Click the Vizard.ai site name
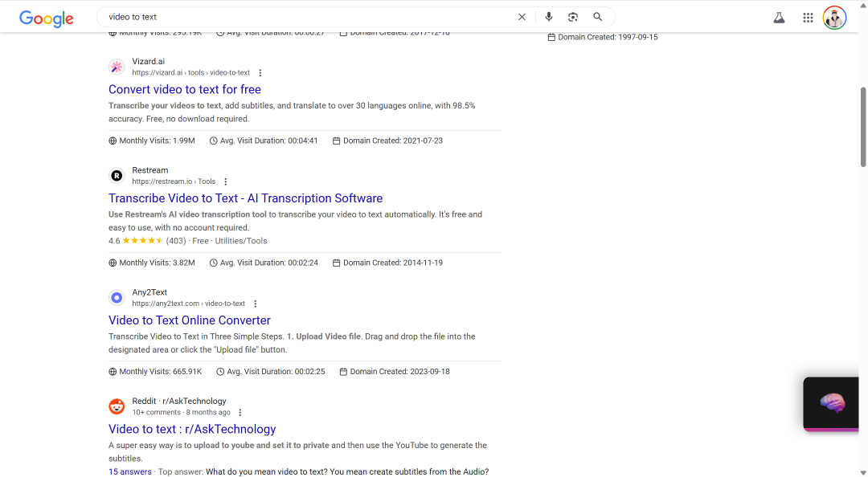 point(149,61)
